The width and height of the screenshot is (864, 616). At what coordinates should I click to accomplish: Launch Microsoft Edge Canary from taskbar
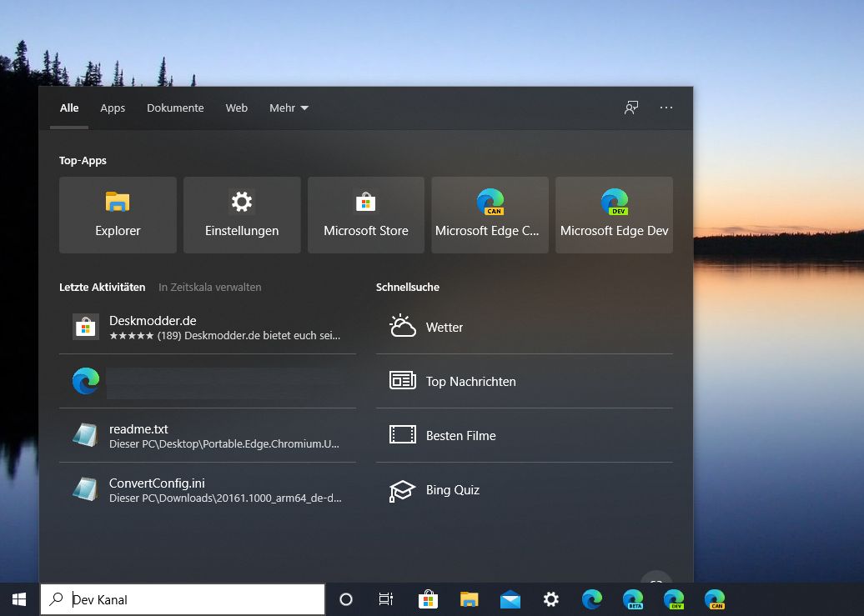coord(715,599)
